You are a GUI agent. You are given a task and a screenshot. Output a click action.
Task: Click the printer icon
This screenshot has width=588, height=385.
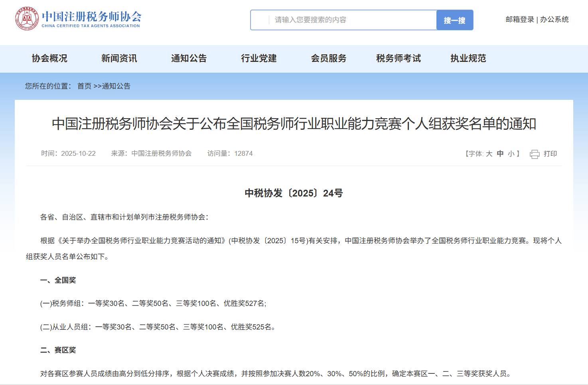point(535,154)
